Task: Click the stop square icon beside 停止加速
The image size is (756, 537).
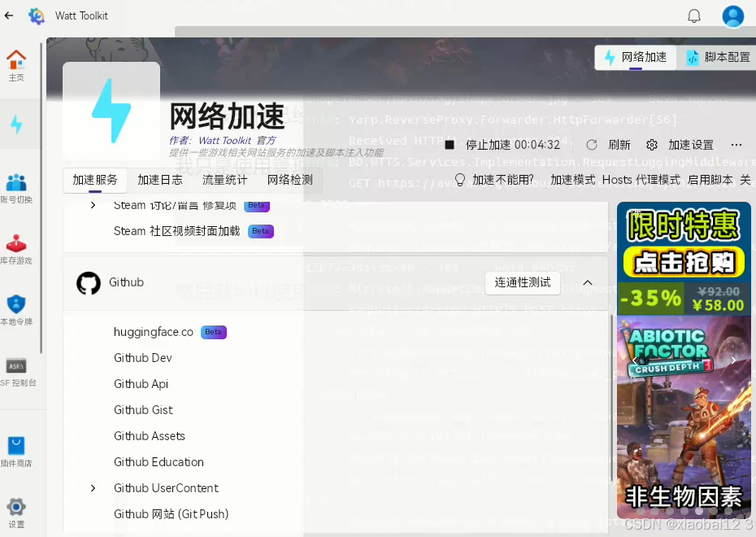Action: coord(450,145)
